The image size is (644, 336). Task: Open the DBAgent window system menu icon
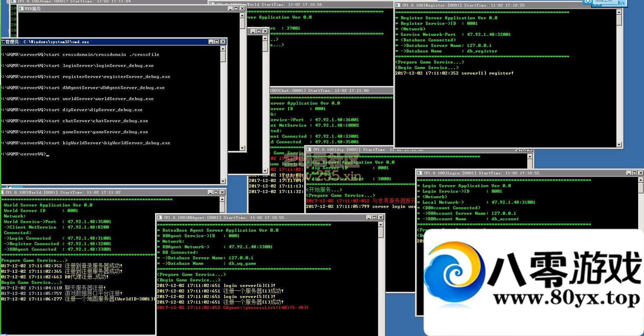(x=160, y=218)
